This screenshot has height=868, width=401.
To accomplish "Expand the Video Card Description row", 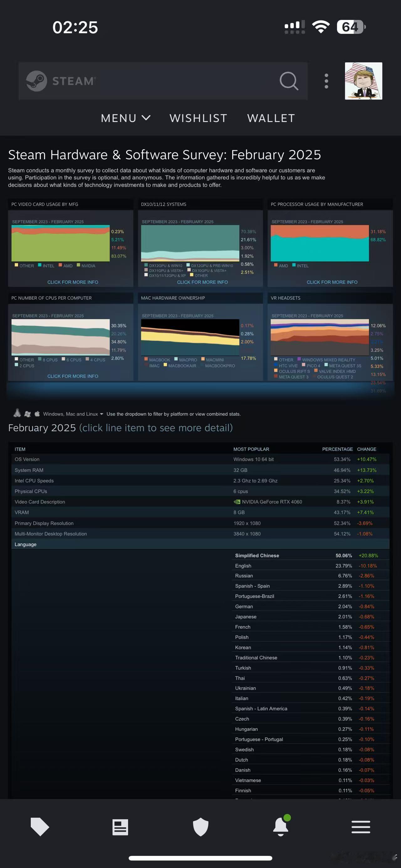I will pyautogui.click(x=200, y=502).
